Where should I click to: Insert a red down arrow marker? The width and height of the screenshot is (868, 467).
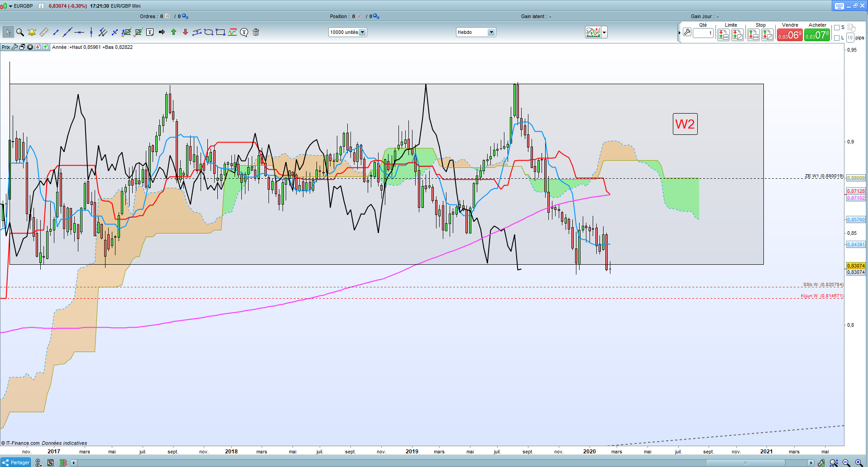[x=185, y=32]
